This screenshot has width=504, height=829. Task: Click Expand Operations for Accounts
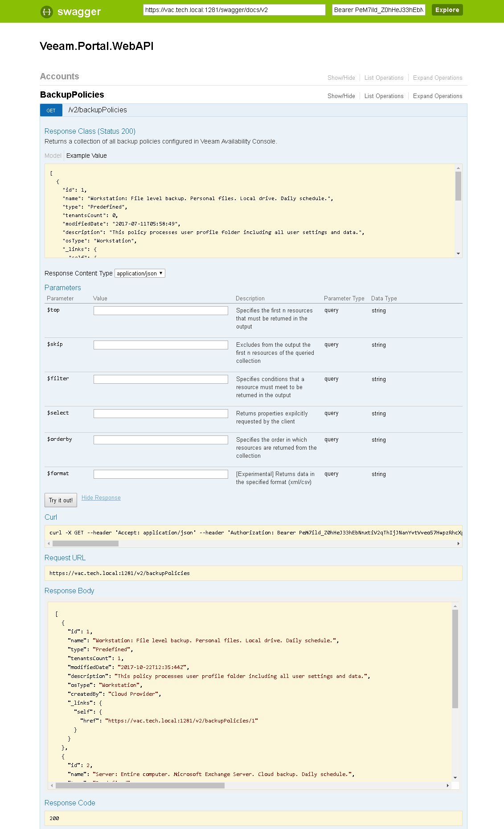[x=438, y=78]
